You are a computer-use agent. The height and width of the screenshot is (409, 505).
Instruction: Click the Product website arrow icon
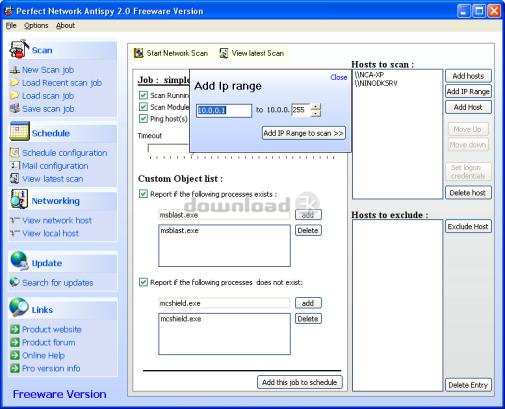15,329
